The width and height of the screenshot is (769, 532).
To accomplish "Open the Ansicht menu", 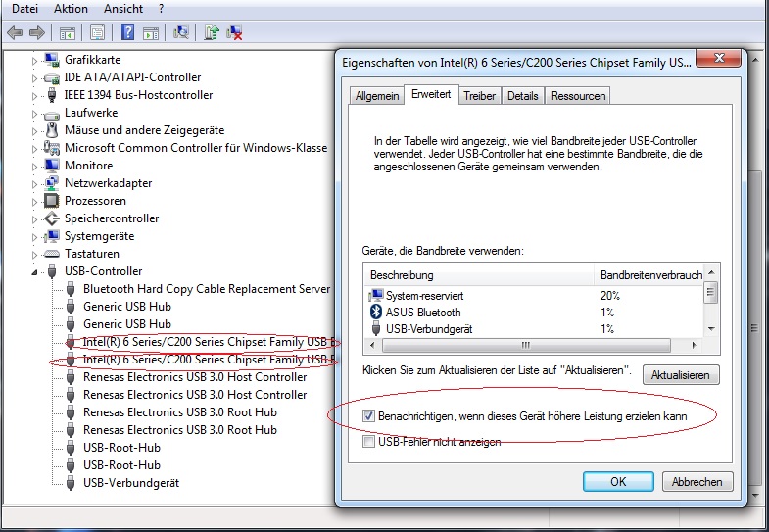I will pyautogui.click(x=123, y=9).
